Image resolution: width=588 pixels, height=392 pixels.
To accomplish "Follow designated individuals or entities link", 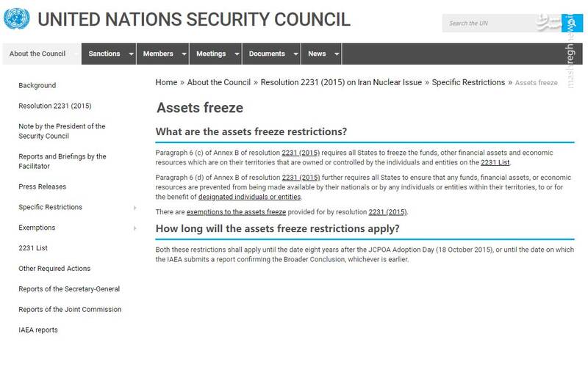I will (x=249, y=197).
